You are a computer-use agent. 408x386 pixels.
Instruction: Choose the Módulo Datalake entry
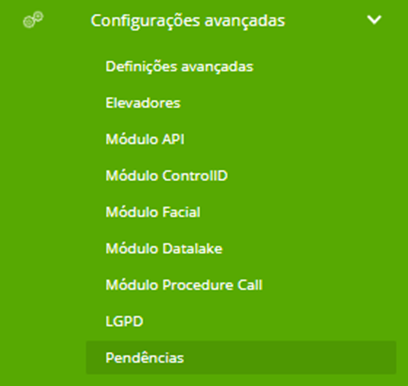164,248
